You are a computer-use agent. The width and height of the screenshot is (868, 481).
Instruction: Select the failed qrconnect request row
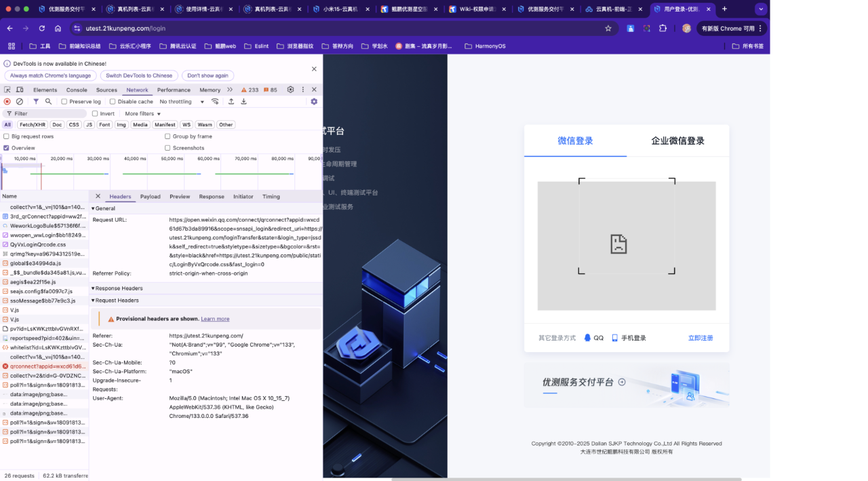tap(44, 366)
